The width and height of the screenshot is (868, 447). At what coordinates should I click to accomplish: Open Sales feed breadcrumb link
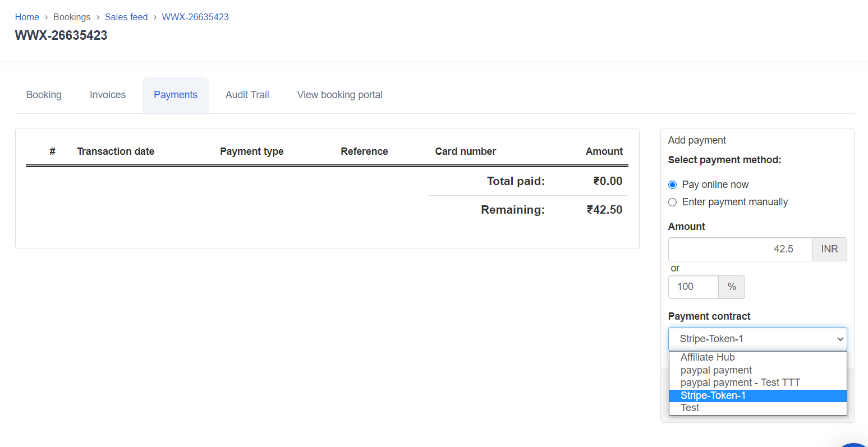(126, 17)
